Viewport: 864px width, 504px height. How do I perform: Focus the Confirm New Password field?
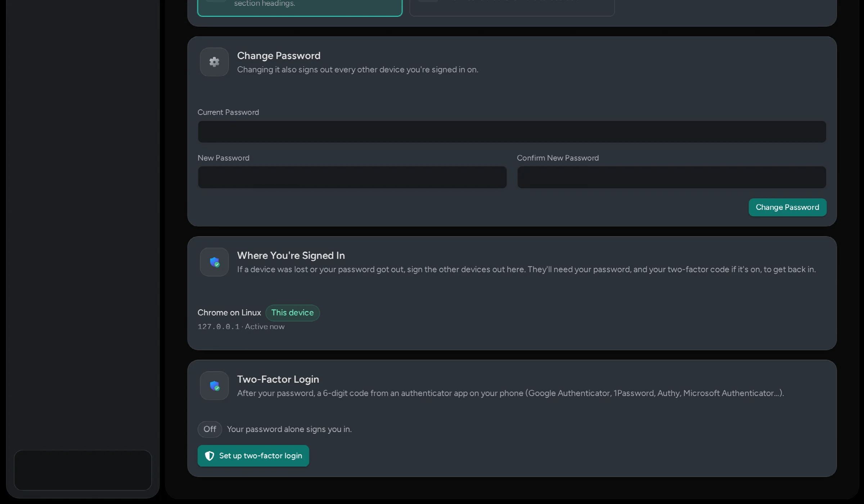point(671,177)
